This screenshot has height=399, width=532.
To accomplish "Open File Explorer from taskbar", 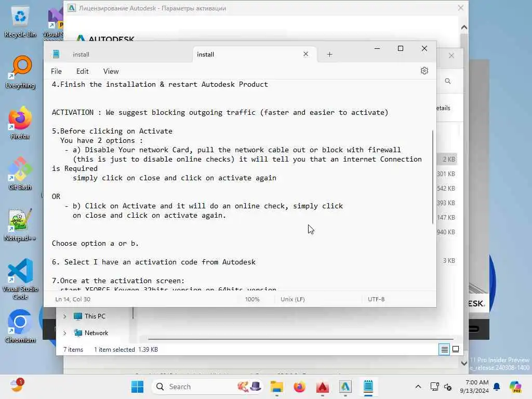I will coord(277,387).
